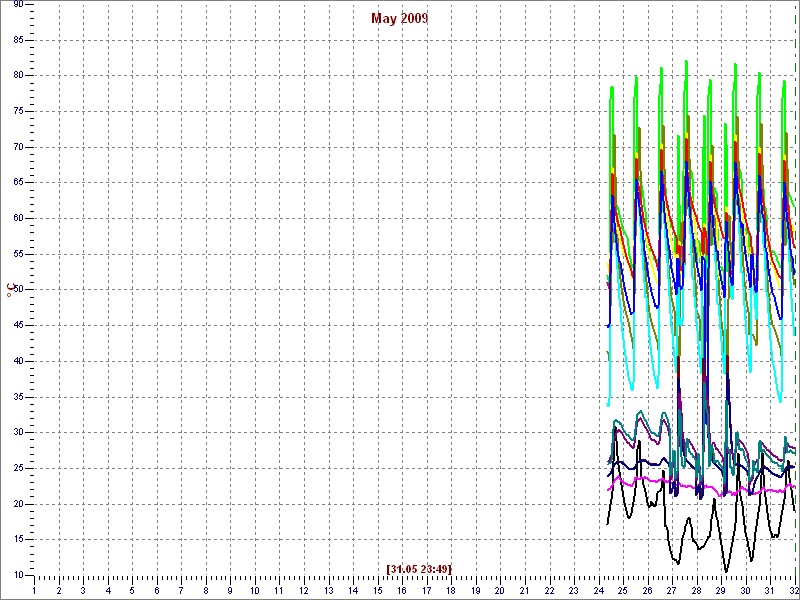The height and width of the screenshot is (600, 800).
Task: Click the "May 2009" chart title
Action: [399, 19]
